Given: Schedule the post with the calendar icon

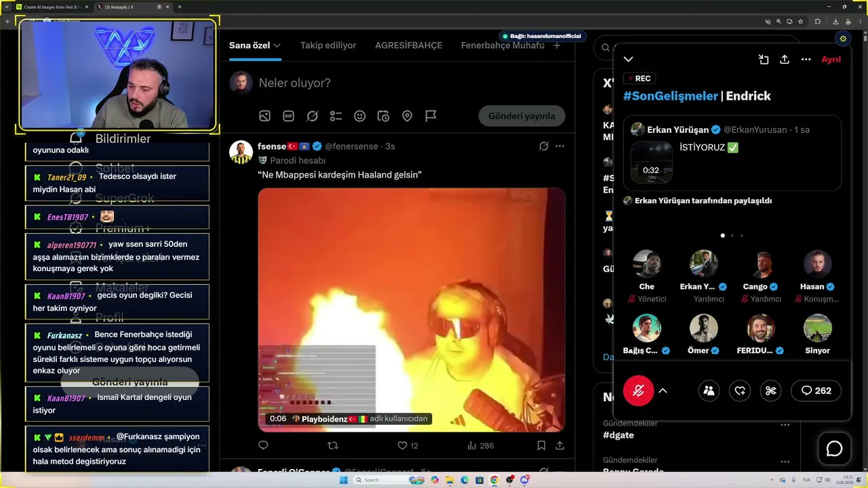Looking at the screenshot, I should coord(383,116).
